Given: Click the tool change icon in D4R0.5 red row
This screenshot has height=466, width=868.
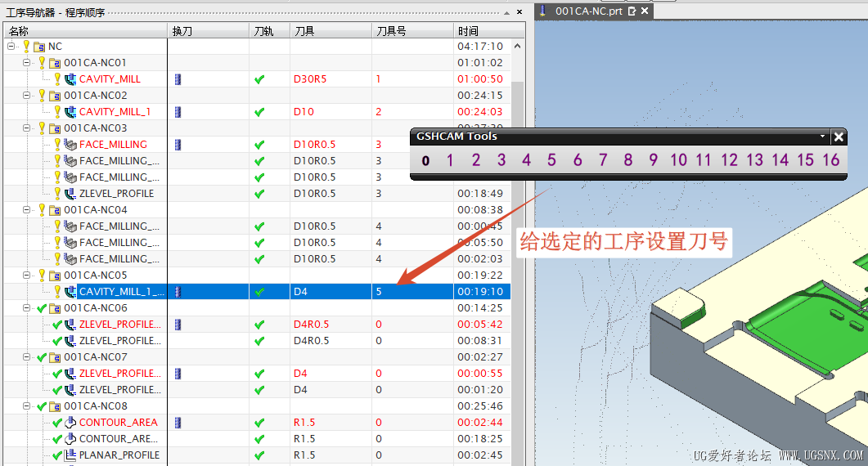Looking at the screenshot, I should pyautogui.click(x=178, y=325).
